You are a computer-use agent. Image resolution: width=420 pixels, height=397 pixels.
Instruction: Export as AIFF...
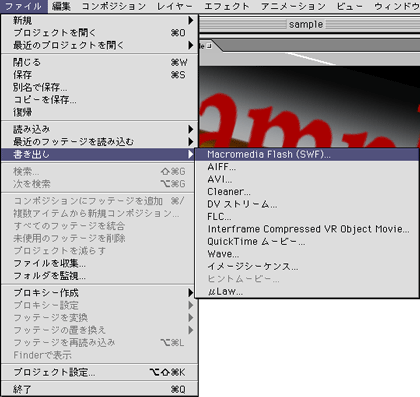[x=307, y=167]
